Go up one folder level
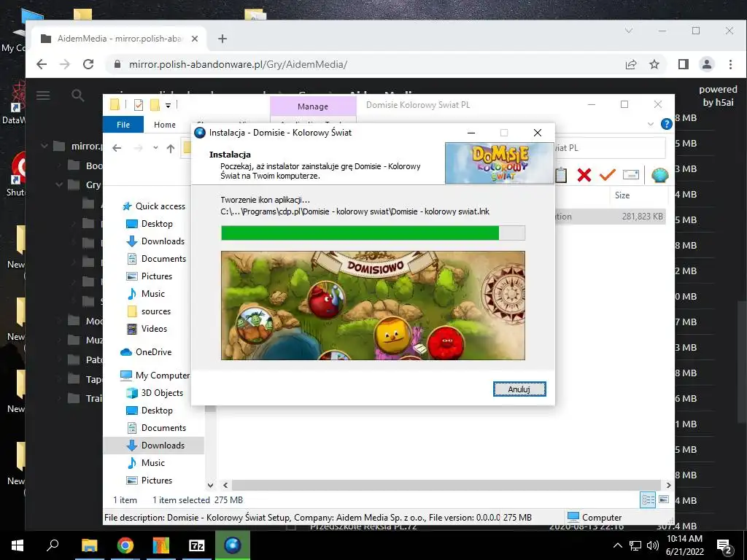The height and width of the screenshot is (560, 747). click(x=171, y=148)
